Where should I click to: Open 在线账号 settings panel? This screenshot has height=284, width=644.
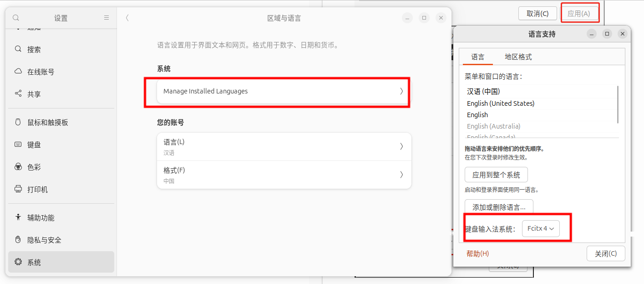point(41,72)
